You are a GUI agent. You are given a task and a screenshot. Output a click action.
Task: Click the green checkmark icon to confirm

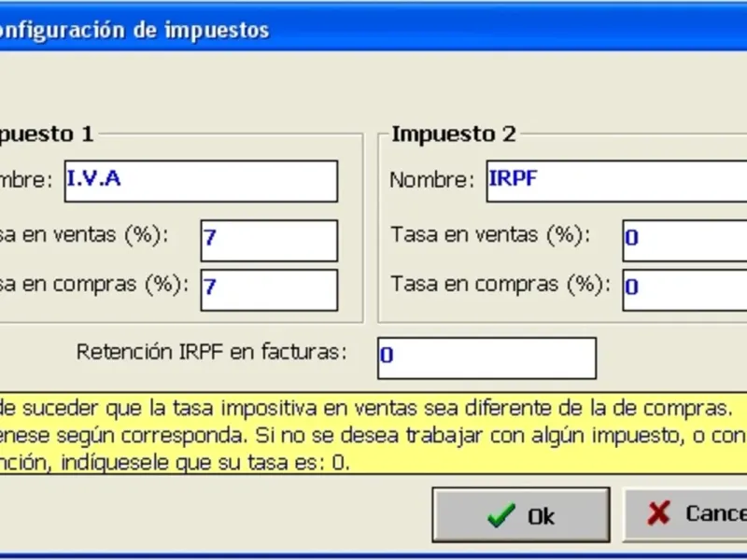coord(501,515)
